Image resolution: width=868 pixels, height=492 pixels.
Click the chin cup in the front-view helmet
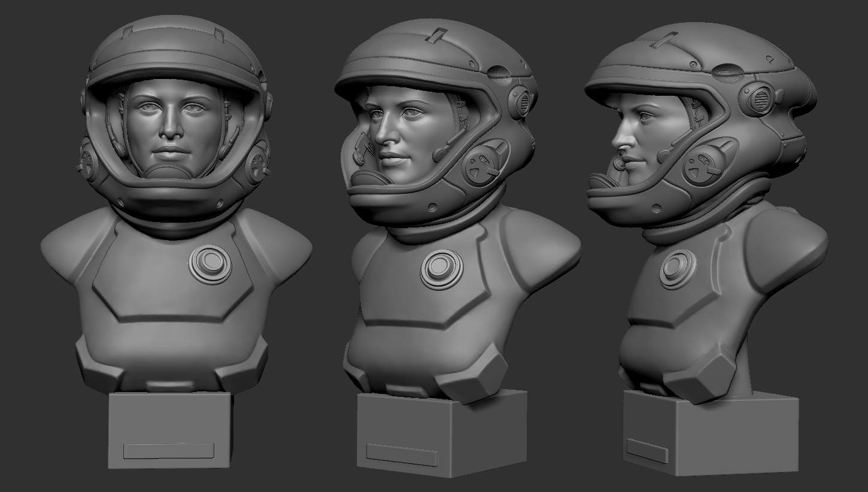[x=169, y=172]
